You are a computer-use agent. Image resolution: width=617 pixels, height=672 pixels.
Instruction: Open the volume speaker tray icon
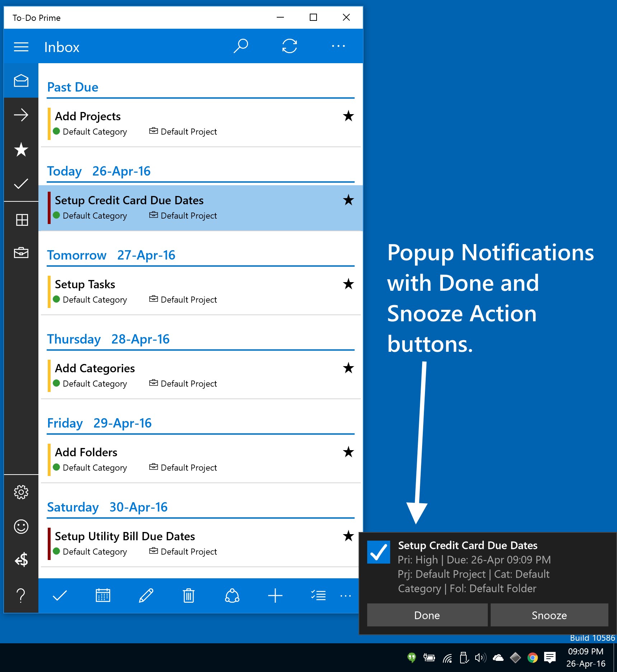(481, 658)
